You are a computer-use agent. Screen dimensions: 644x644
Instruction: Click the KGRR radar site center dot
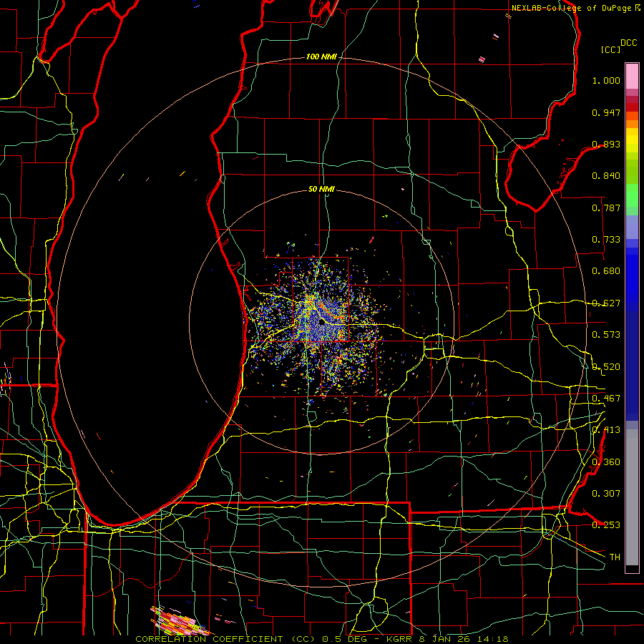tap(322, 322)
